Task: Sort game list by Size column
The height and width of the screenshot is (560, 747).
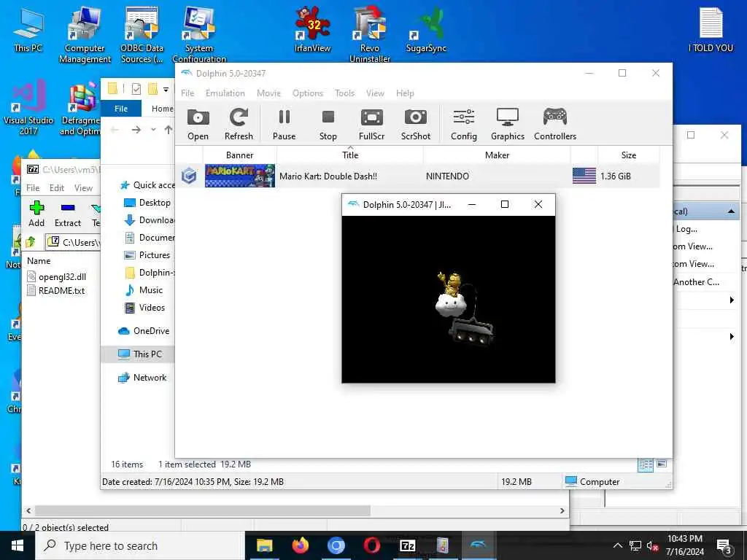Action: click(x=628, y=155)
